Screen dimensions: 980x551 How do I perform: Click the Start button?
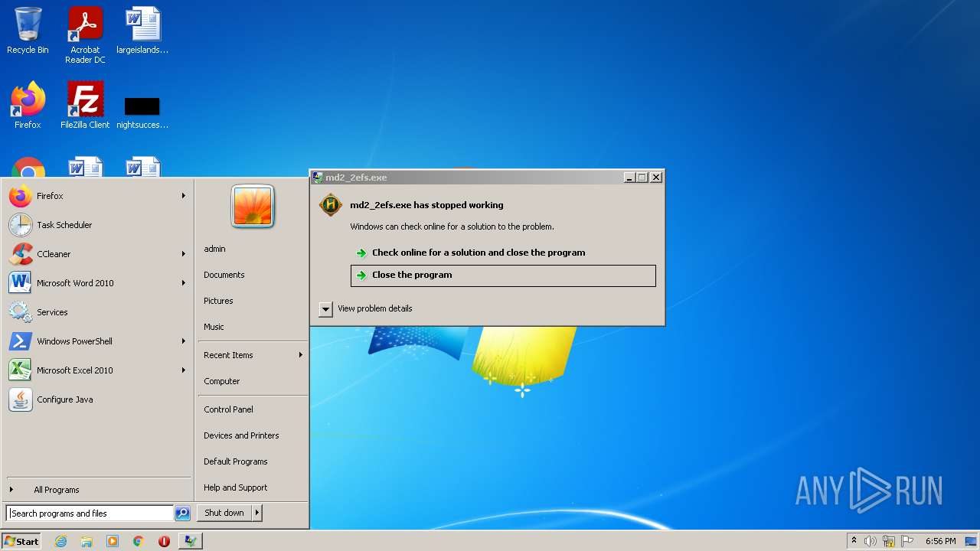21,541
